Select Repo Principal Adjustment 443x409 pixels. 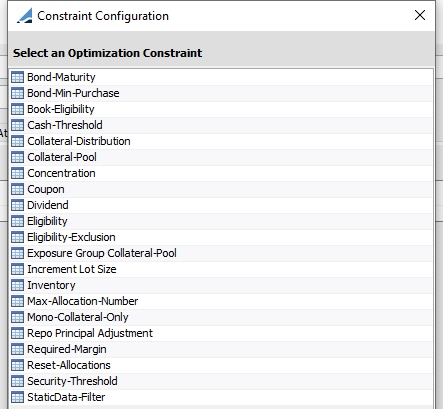coord(222,333)
